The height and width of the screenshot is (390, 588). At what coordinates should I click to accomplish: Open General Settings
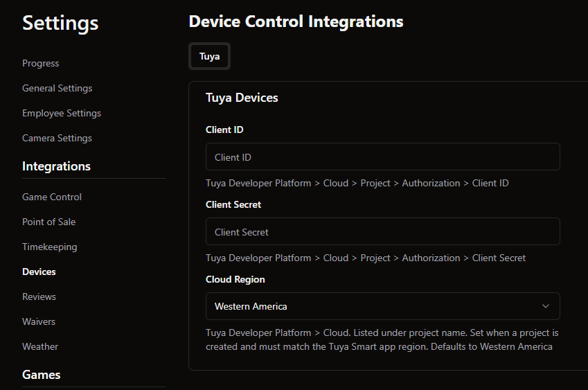coord(57,88)
